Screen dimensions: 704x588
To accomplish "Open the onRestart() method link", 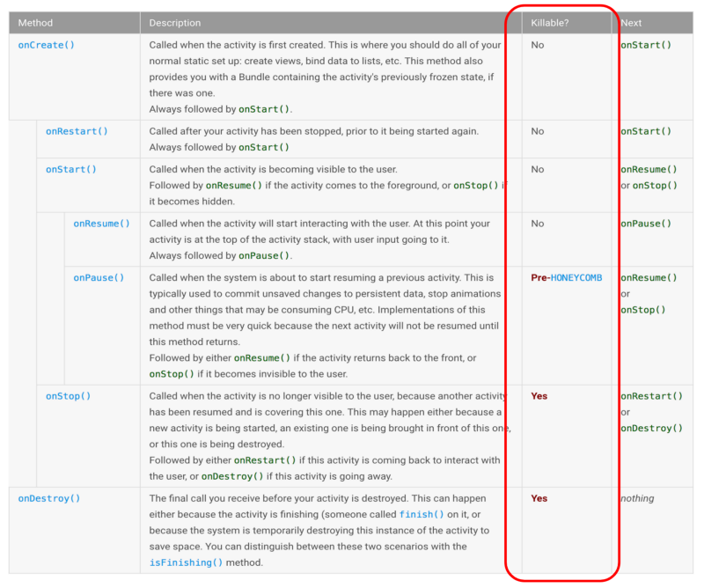I will pyautogui.click(x=77, y=131).
